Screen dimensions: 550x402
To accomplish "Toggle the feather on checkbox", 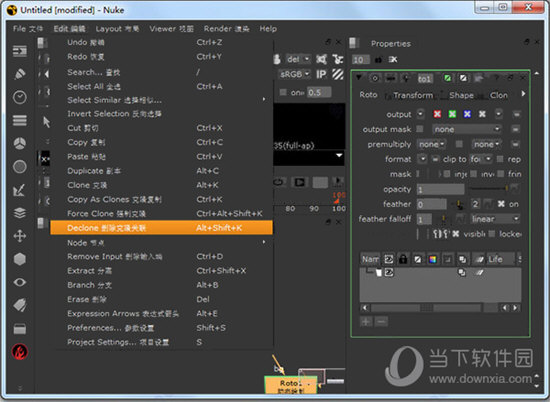I will (501, 204).
